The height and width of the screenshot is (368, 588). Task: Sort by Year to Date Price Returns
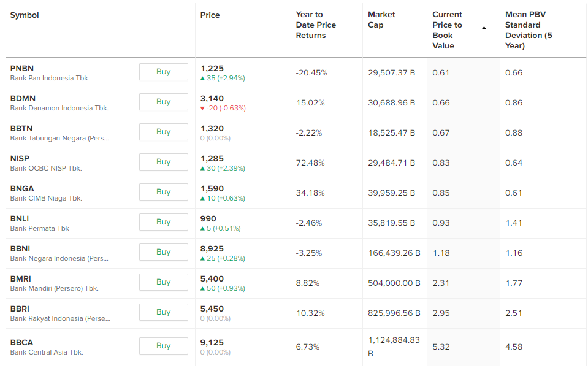316,25
